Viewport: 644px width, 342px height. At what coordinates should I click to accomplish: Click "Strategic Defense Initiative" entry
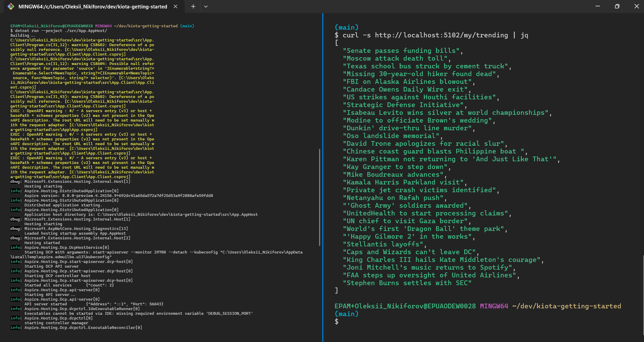pos(405,105)
